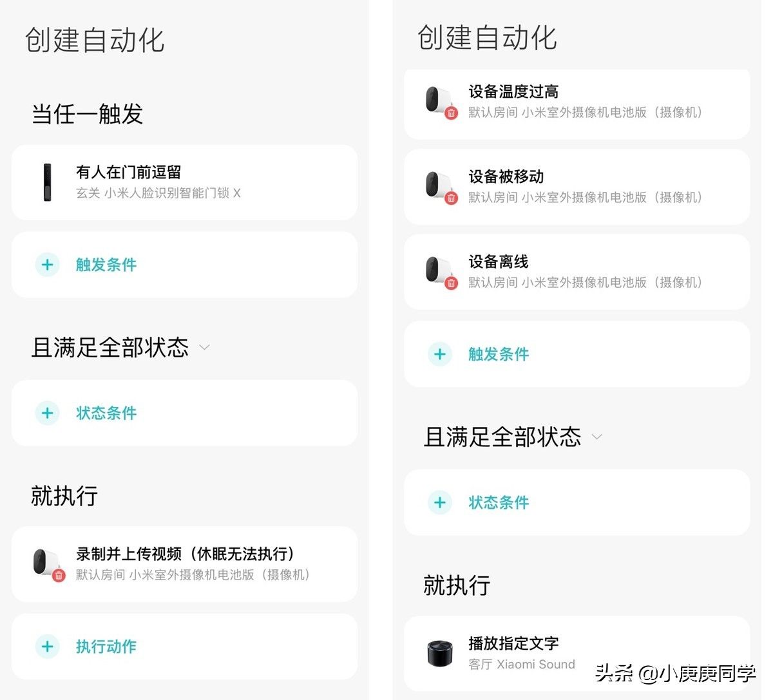Click the trash badge on 设备被移动 camera
This screenshot has width=773, height=700.
point(451,198)
